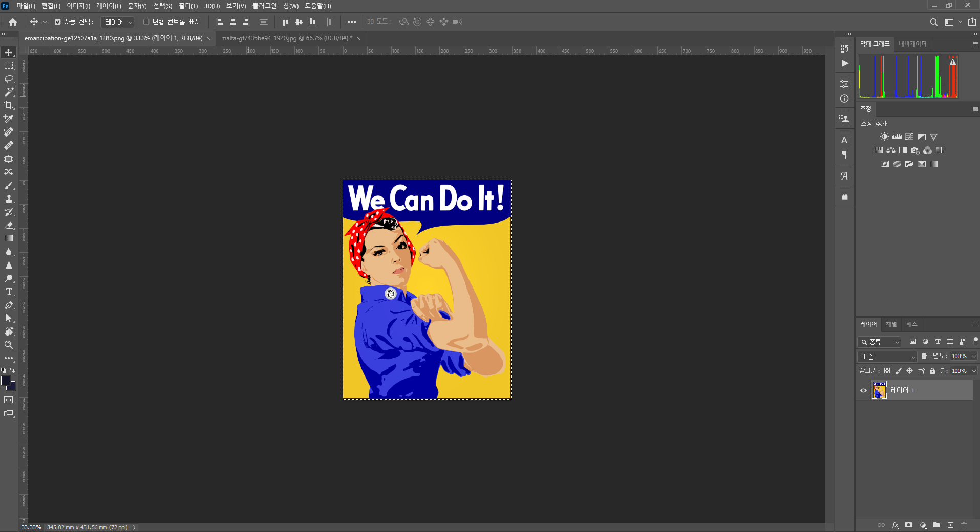Image resolution: width=980 pixels, height=532 pixels.
Task: Open the Layers panel options menu
Action: (975, 325)
